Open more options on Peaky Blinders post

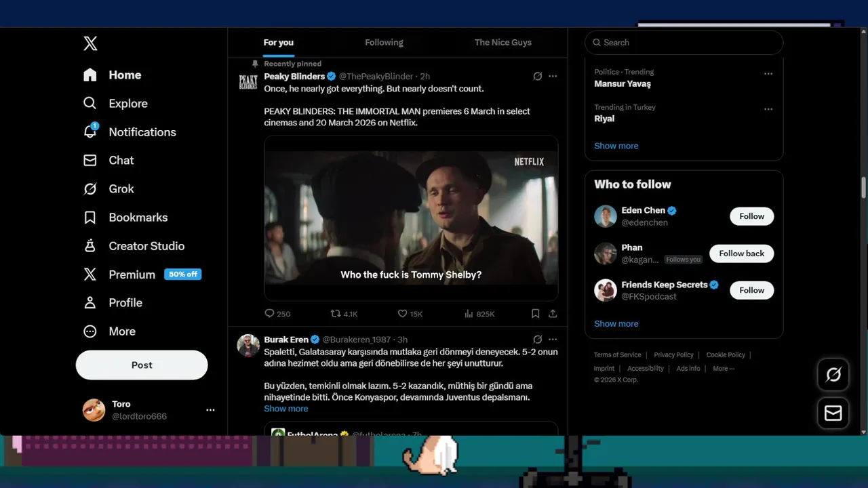(x=553, y=77)
